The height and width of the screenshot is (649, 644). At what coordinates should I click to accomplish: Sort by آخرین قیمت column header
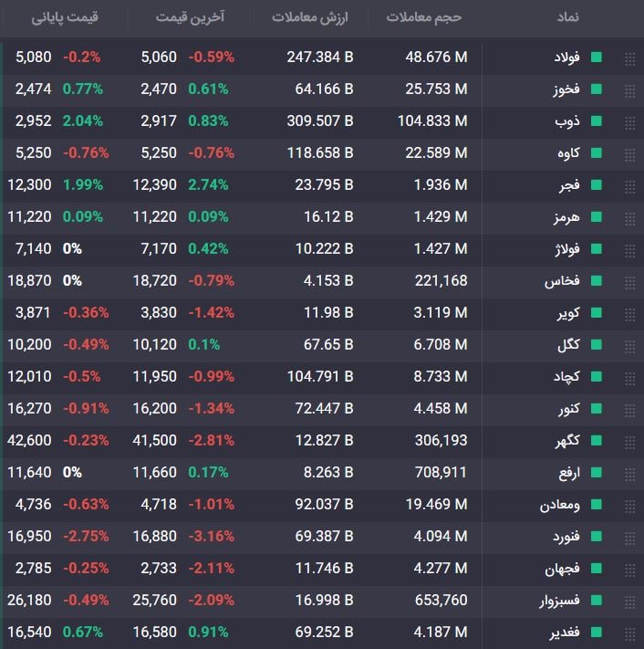[x=190, y=17]
